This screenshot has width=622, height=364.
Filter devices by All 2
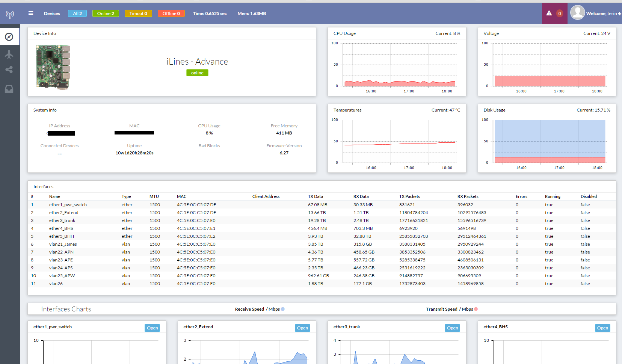77,14
